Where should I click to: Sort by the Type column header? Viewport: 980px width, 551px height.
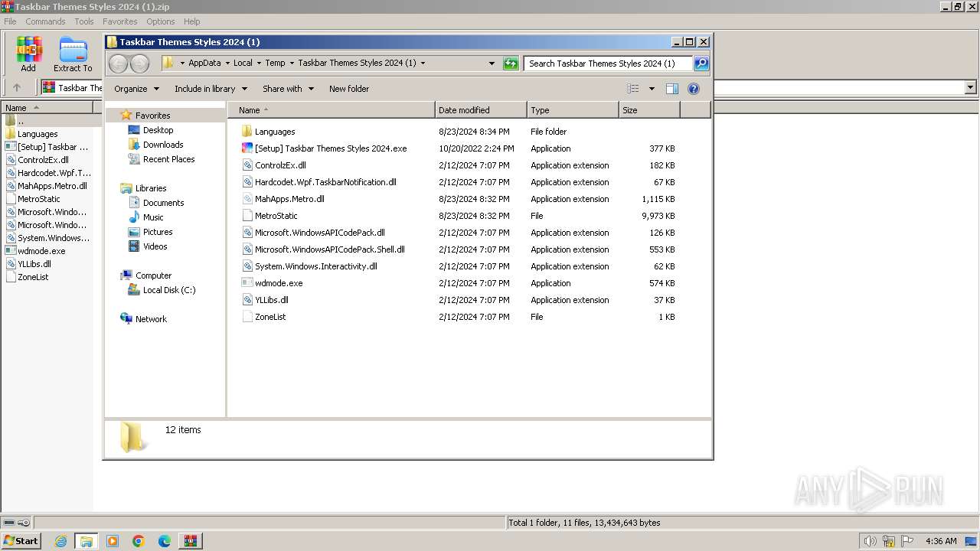[573, 110]
